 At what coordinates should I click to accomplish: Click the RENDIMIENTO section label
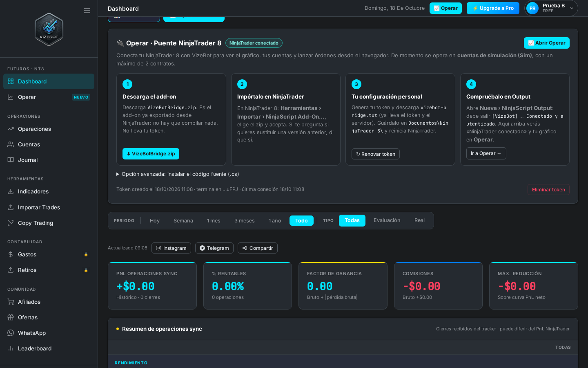131,363
